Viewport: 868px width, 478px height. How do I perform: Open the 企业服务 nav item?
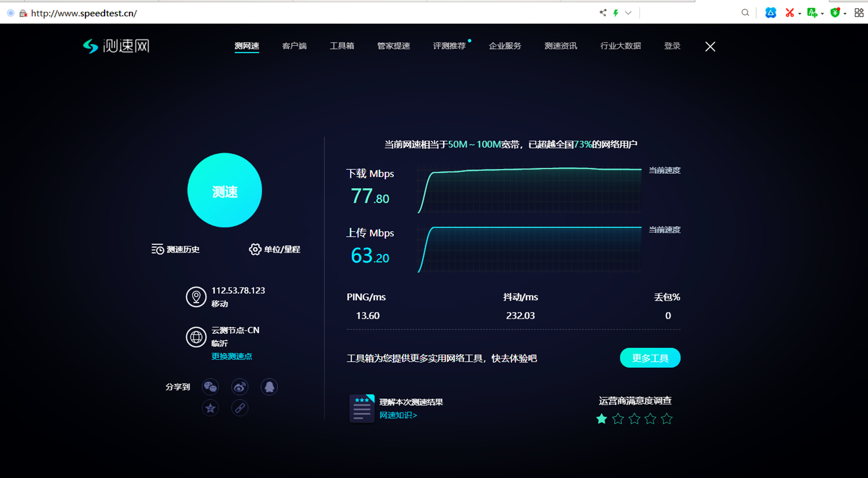[x=505, y=46]
